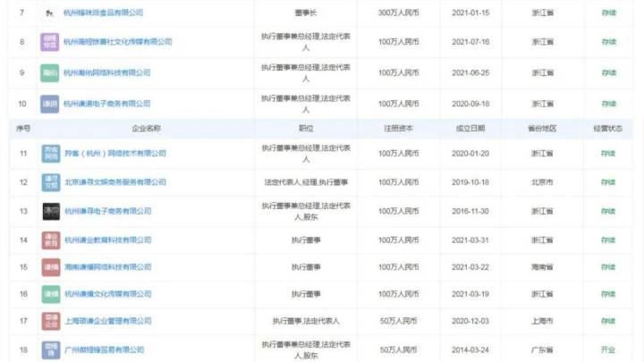Open the （杭州）网络技术 company link in row 11

pos(115,153)
